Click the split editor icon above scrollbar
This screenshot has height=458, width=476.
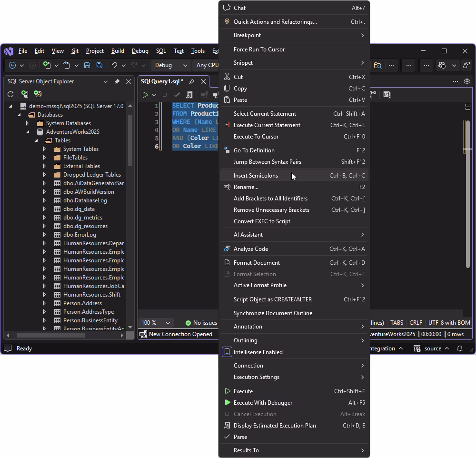pyautogui.click(x=468, y=107)
